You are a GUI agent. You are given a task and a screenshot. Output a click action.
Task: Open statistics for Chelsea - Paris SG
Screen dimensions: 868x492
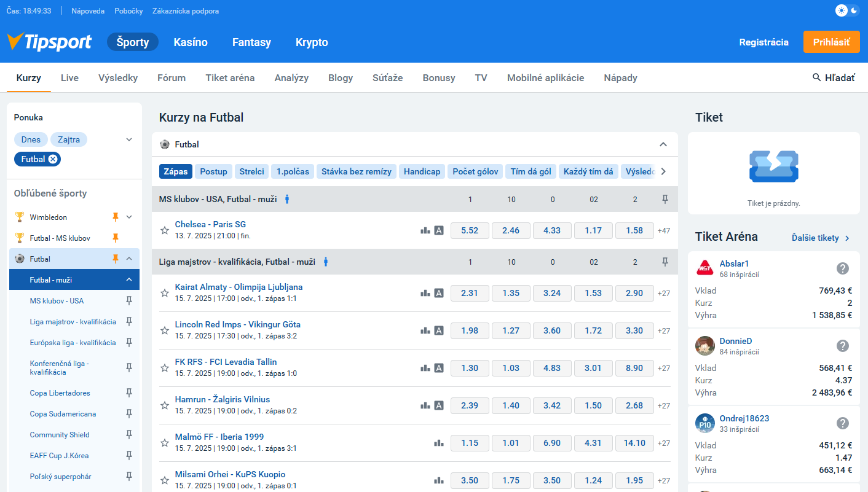pyautogui.click(x=425, y=230)
